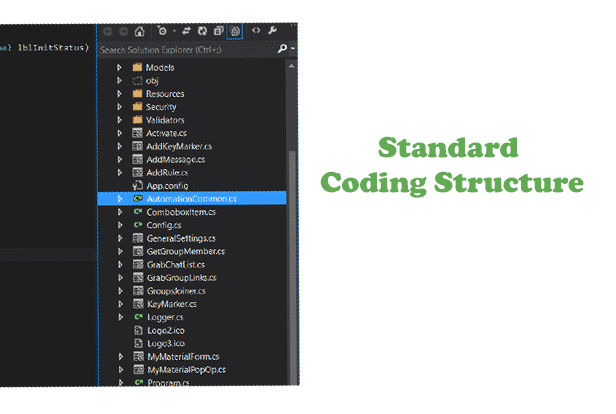Screen dimensions: 616x414
Task: Click the search magnifier icon
Action: click(x=281, y=49)
